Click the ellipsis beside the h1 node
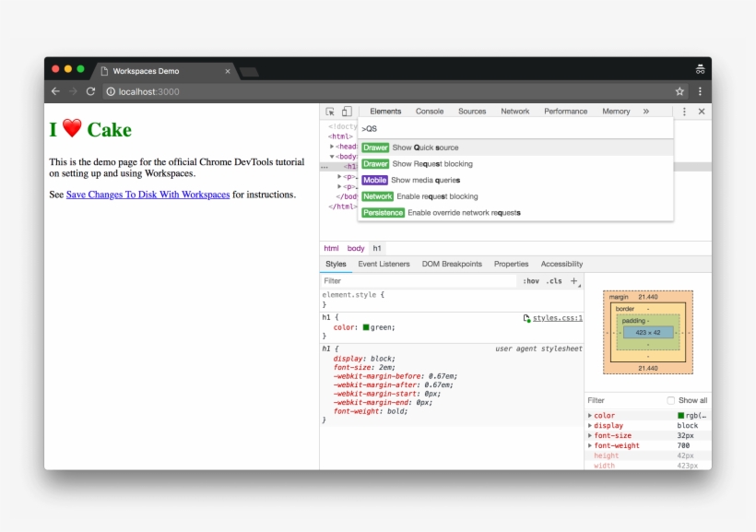Viewport: 756px width, 532px height. (x=325, y=167)
